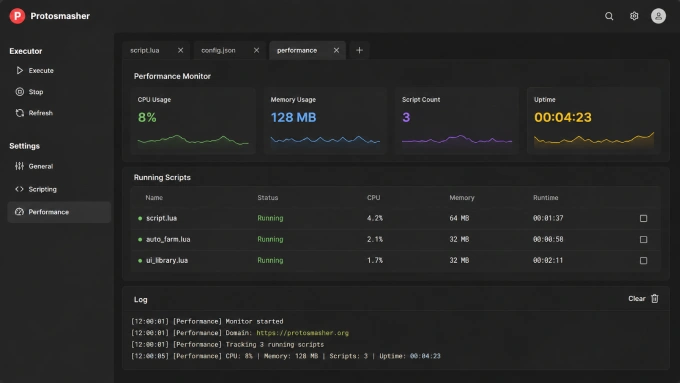Click the Memory column header
Screen dimensions: 680x383
(462, 197)
